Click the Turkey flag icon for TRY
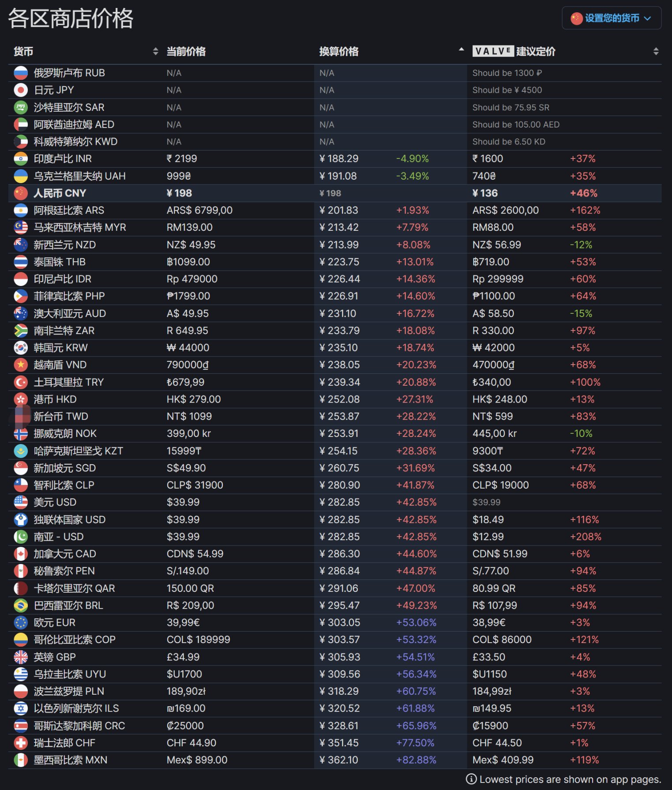672x790 pixels. (21, 382)
